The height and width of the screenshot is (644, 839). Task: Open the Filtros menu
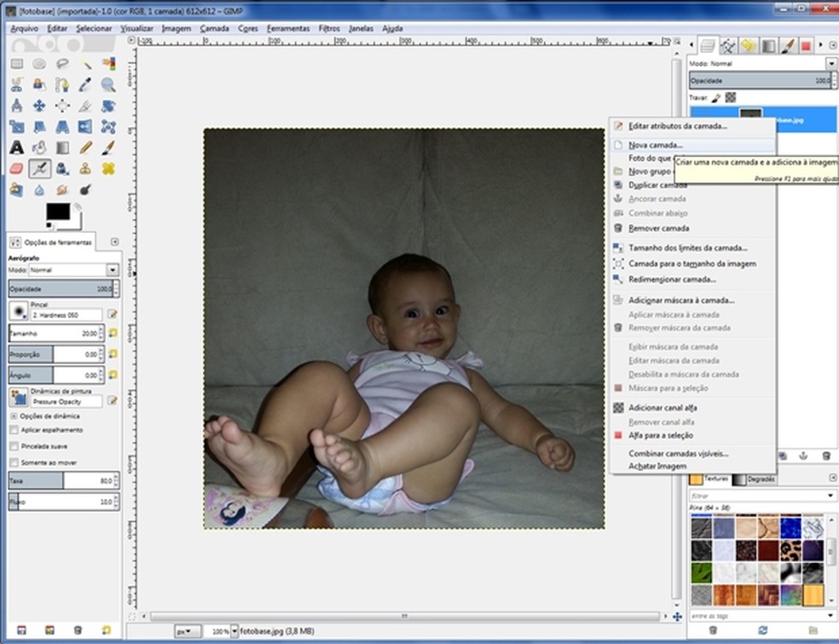[x=329, y=28]
